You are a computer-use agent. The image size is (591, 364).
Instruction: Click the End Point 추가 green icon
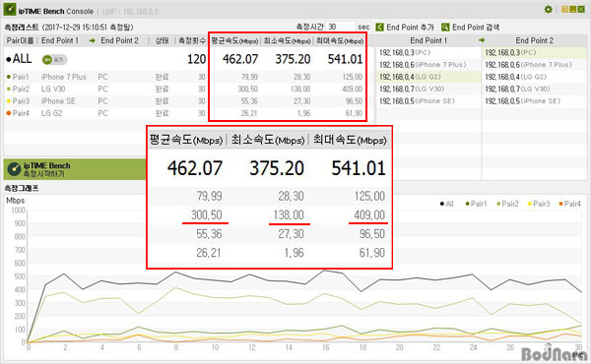(x=380, y=28)
